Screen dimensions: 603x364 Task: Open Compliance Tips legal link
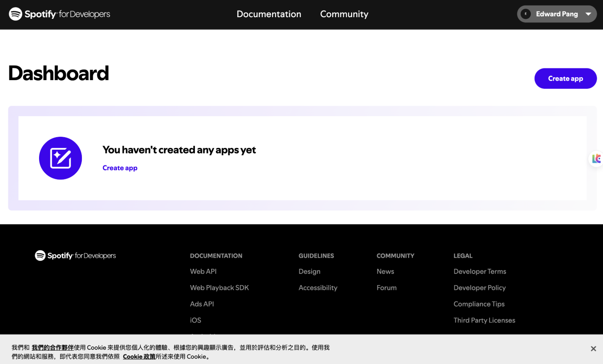pyautogui.click(x=479, y=304)
